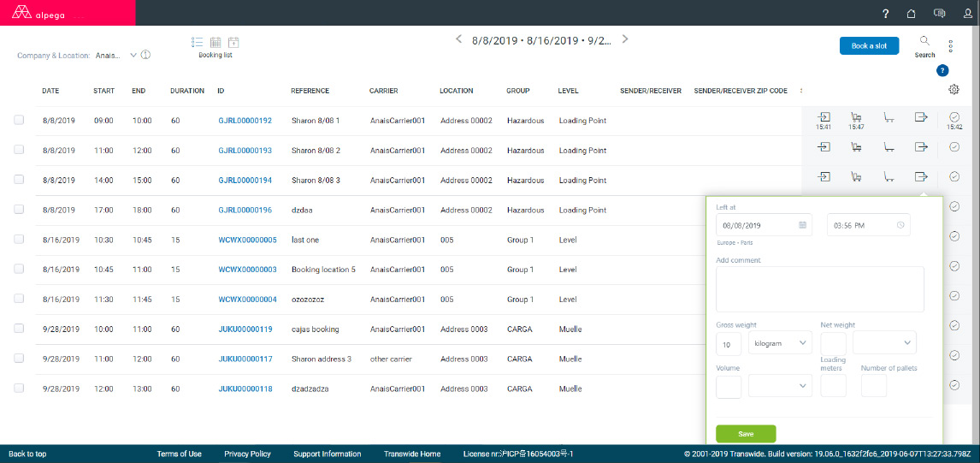Click Number of pallets field
The width and height of the screenshot is (980, 463).
click(874, 386)
